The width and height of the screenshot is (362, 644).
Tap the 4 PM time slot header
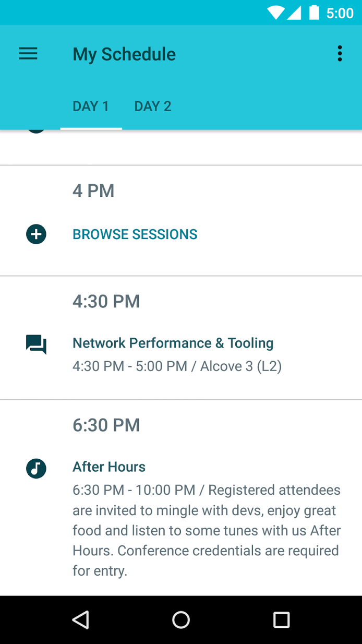coord(93,190)
